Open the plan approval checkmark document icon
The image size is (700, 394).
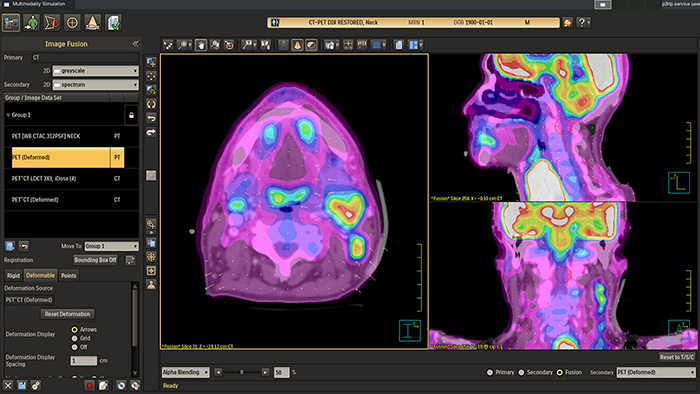tap(113, 22)
